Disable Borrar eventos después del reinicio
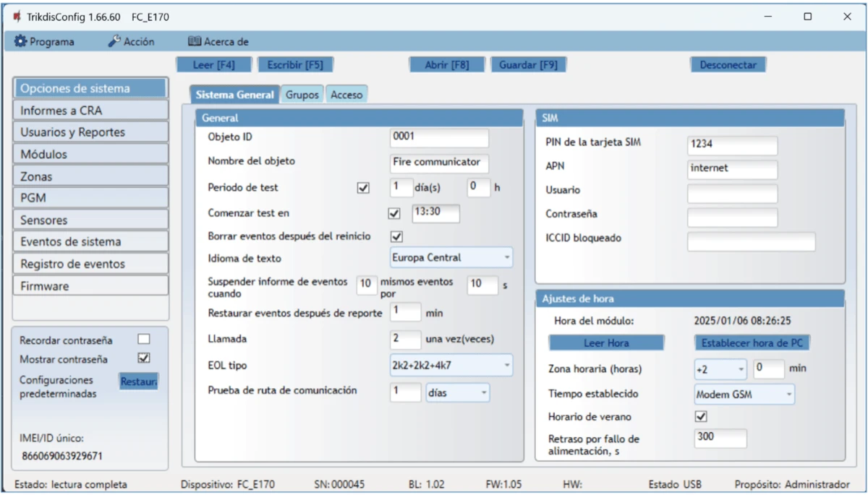The height and width of the screenshot is (495, 868). pos(396,236)
